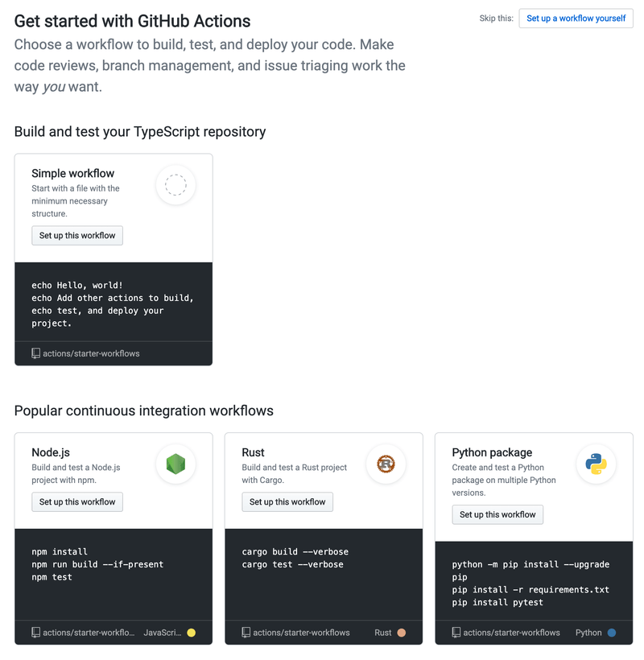Set up the Python package workflow
Screen dimensions: 644x660
(497, 514)
